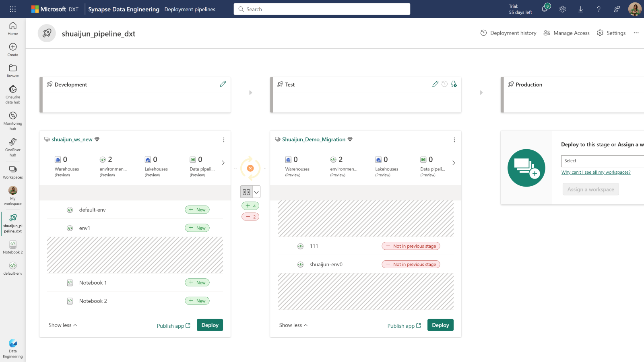Open OneRiver hub

click(x=13, y=147)
